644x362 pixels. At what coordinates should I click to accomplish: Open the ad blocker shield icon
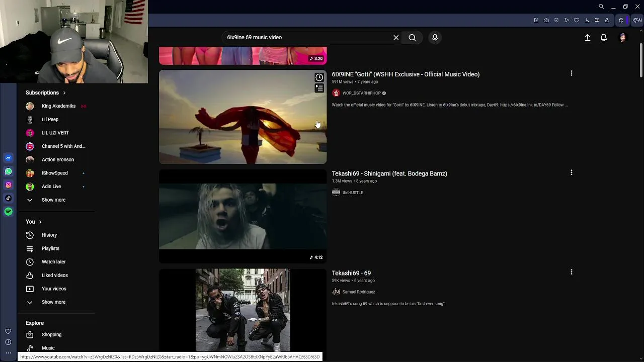(x=556, y=20)
